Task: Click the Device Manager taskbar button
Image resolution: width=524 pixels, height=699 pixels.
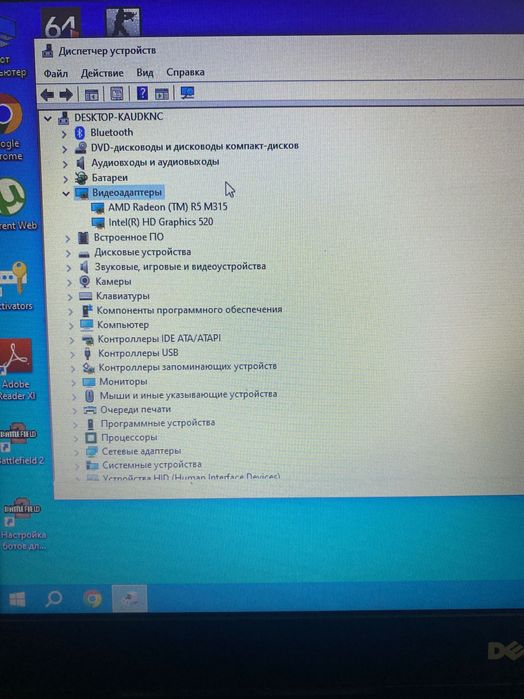Action: [129, 598]
